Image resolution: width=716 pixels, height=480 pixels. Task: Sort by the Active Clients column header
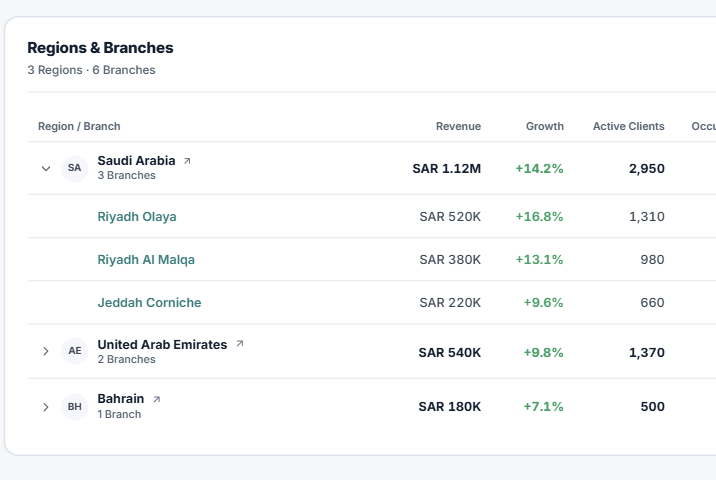(628, 126)
